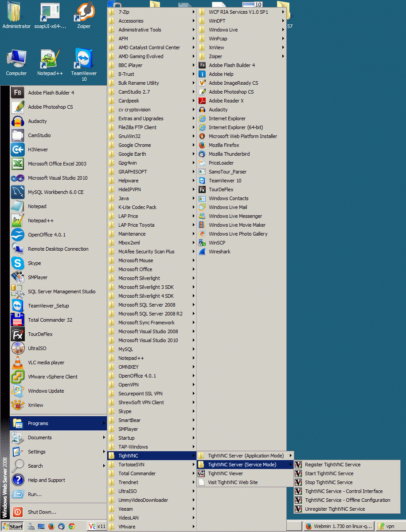
Task: Open TightVNC Viewer icon in submenu
Action: 201,473
